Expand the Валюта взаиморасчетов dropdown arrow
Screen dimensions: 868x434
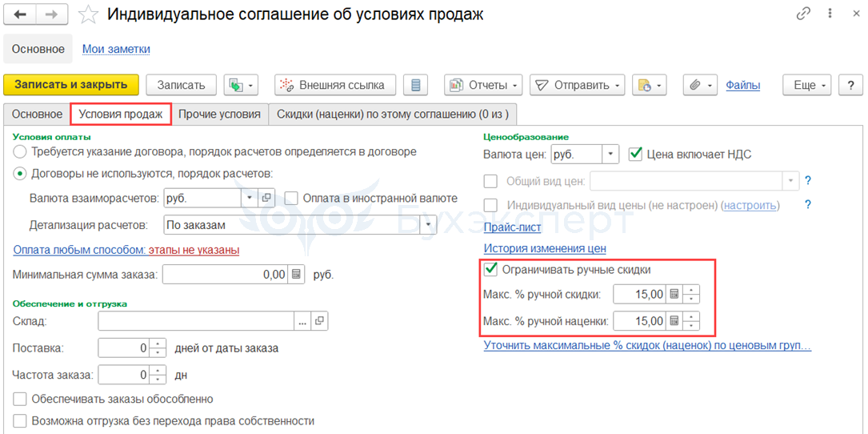pyautogui.click(x=249, y=197)
